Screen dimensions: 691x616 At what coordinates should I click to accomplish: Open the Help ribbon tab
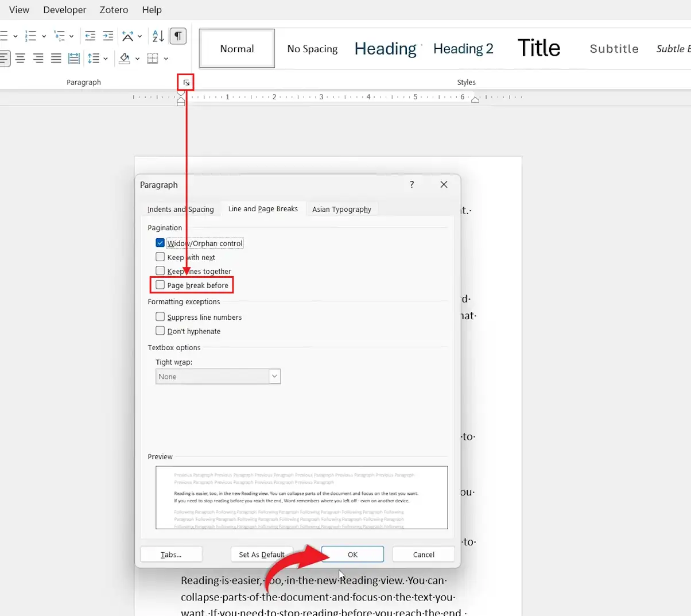(152, 10)
